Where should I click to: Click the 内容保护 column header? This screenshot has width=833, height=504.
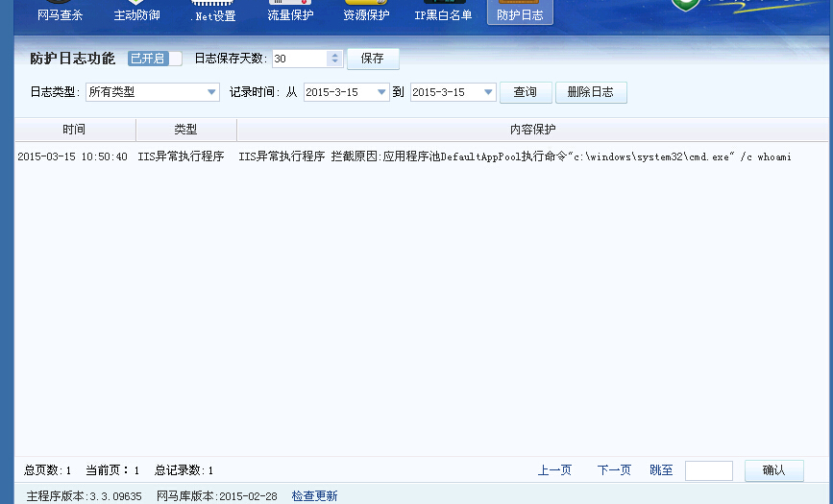tap(533, 130)
